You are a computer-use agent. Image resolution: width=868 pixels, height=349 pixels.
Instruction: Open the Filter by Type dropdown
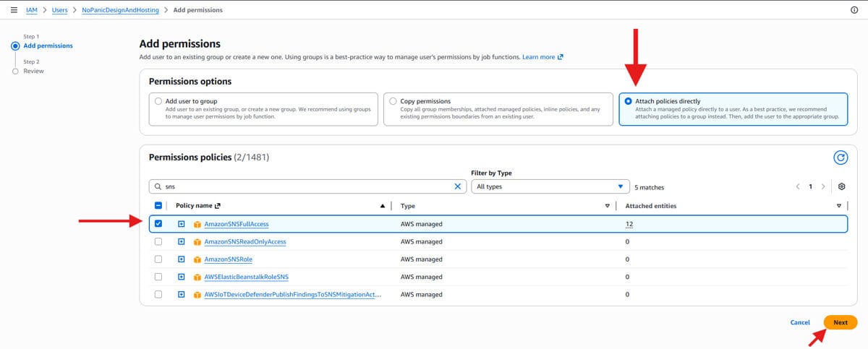[x=549, y=186]
